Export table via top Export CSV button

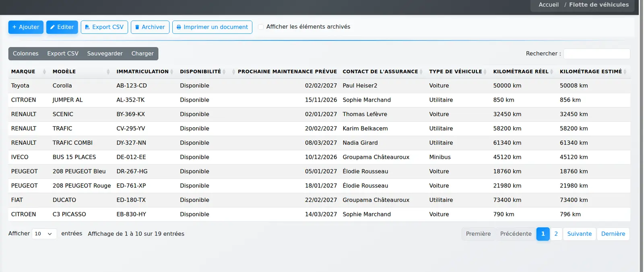point(104,27)
